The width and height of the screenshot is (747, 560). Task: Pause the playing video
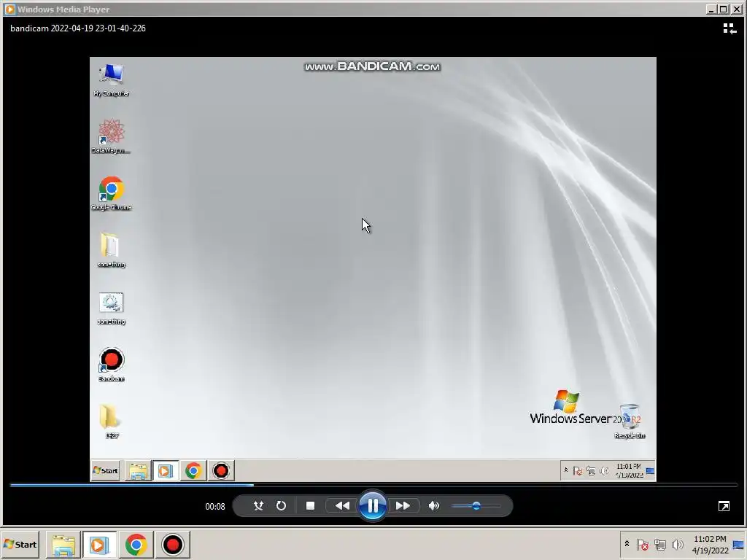click(x=373, y=506)
